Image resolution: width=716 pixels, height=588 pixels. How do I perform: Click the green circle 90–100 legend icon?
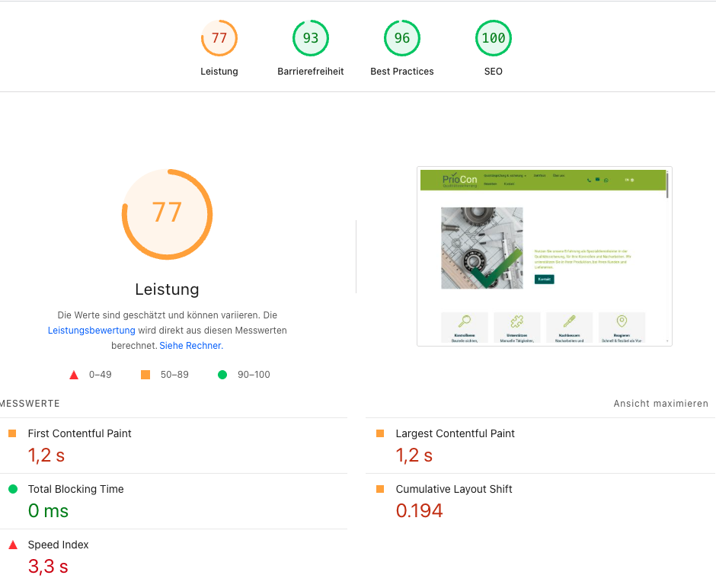pos(222,375)
